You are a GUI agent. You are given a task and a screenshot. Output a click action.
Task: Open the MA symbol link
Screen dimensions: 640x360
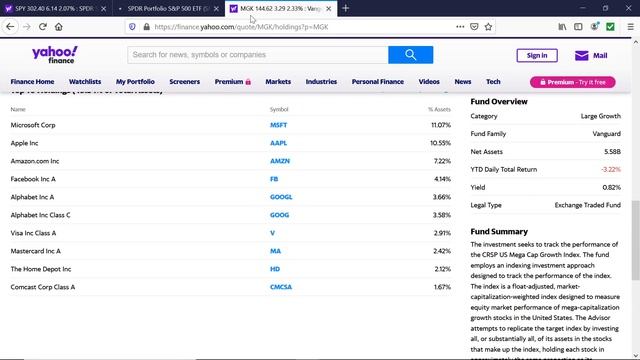coord(275,251)
